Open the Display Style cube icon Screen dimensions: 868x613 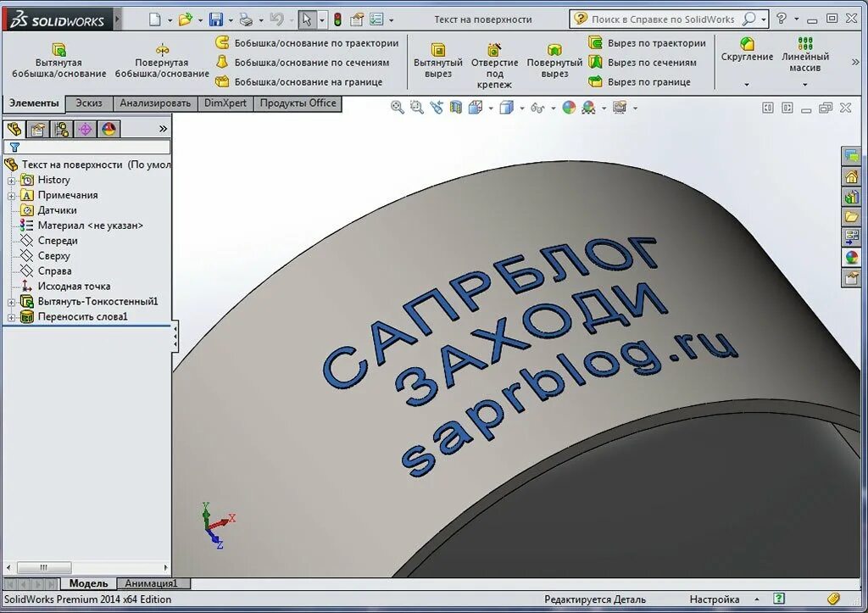coord(507,108)
